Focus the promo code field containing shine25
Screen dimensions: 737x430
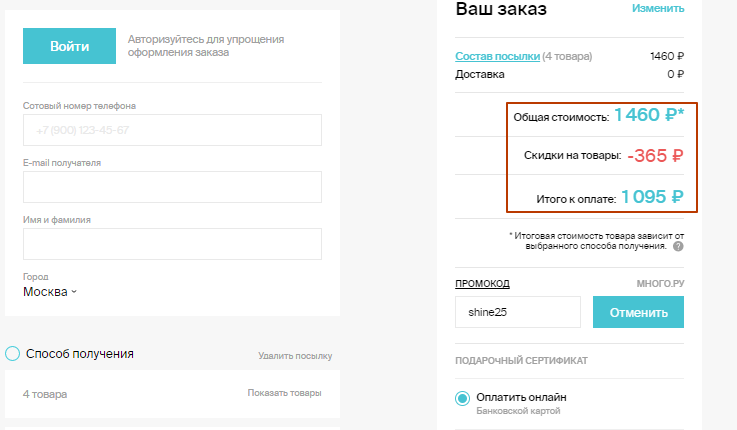click(517, 312)
